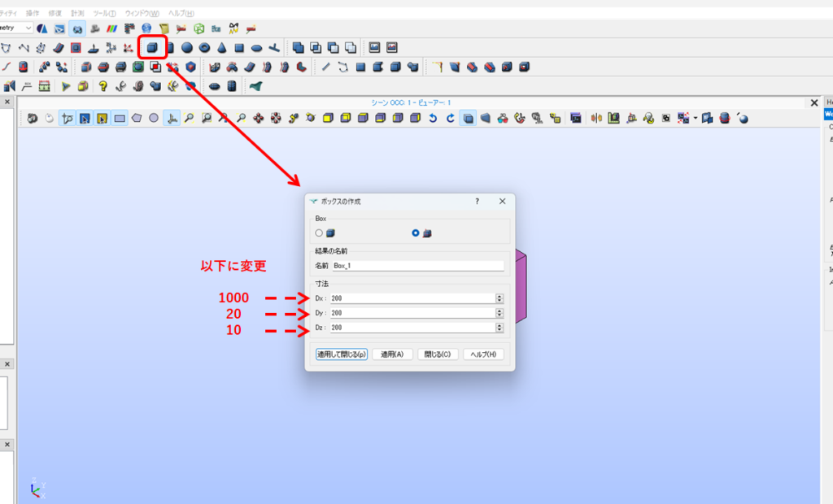The width and height of the screenshot is (833, 504).
Task: Select the Sphere creation tool
Action: pos(186,47)
